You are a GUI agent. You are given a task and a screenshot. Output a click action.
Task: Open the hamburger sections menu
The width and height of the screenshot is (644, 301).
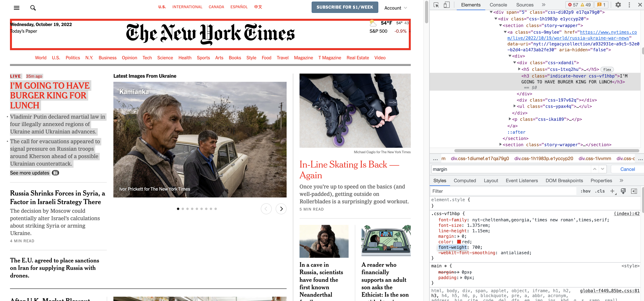click(x=16, y=8)
